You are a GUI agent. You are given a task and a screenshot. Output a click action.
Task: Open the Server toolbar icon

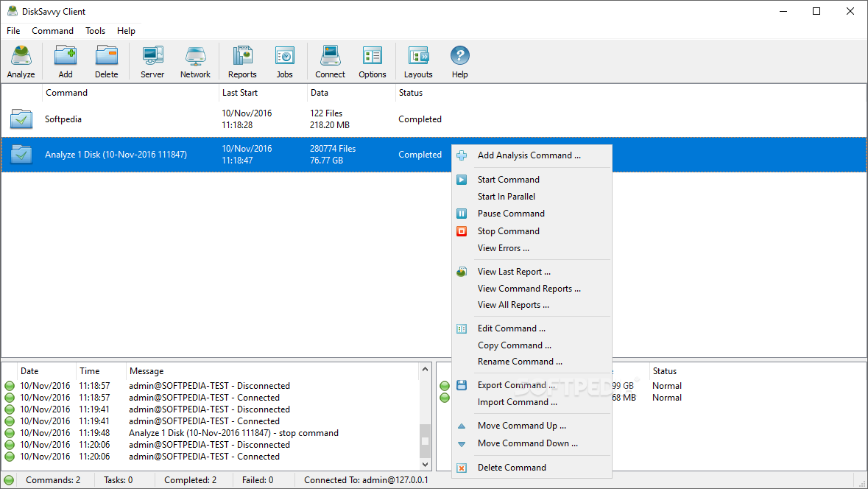coord(152,56)
